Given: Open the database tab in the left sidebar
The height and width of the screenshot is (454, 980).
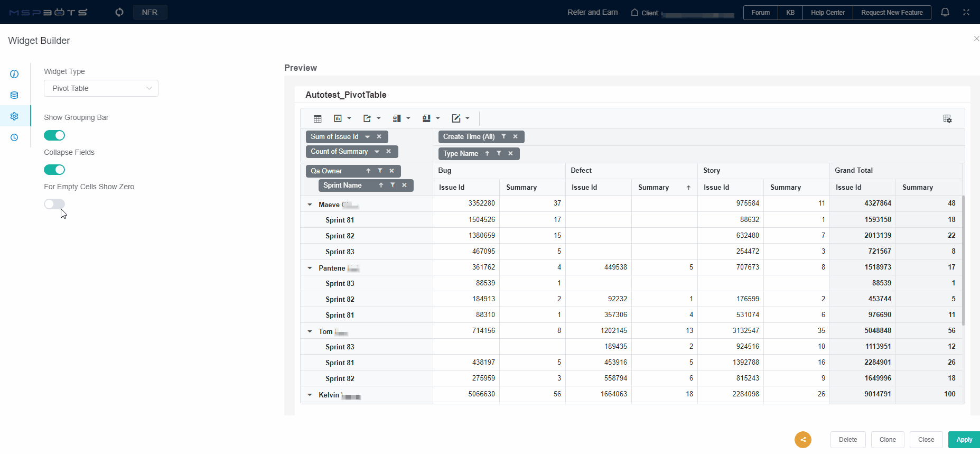Looking at the screenshot, I should tap(14, 95).
